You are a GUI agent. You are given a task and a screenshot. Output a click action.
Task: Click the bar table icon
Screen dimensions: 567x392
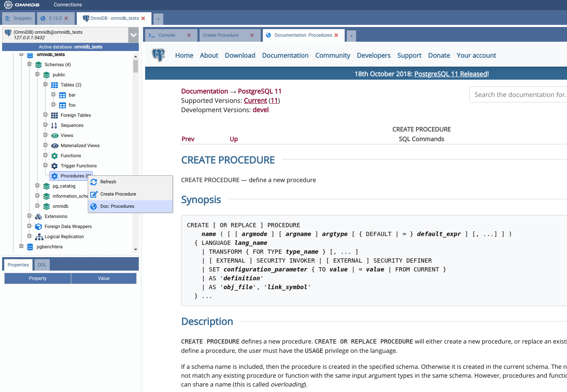(x=62, y=95)
